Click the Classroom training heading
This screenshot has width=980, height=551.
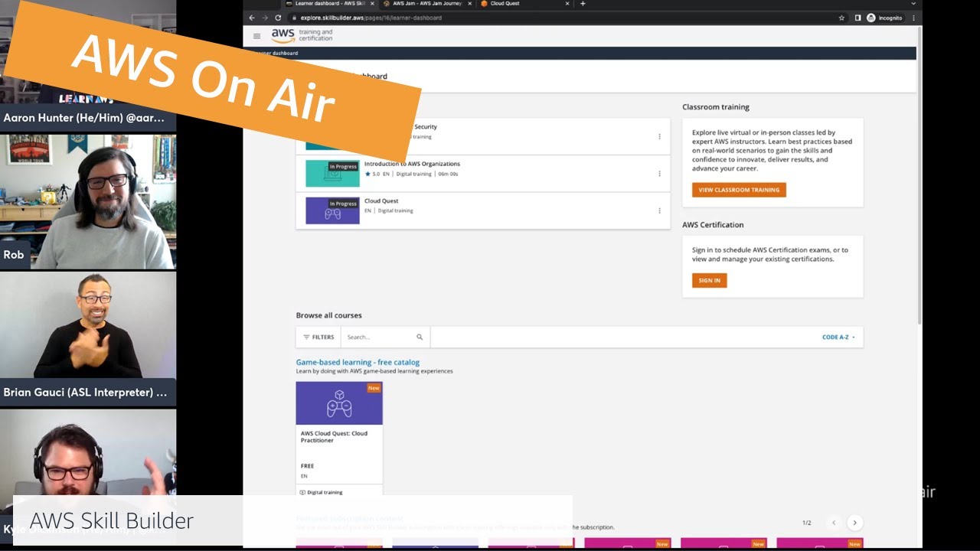[716, 107]
